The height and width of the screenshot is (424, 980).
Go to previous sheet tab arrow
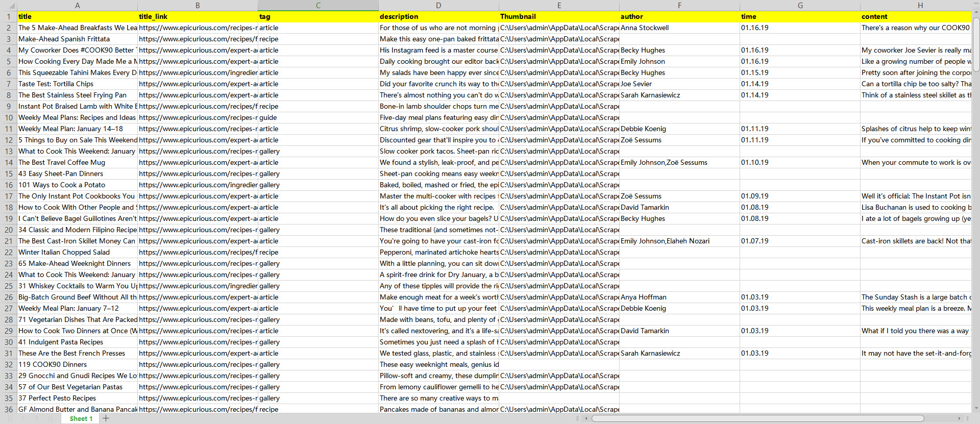coord(23,418)
